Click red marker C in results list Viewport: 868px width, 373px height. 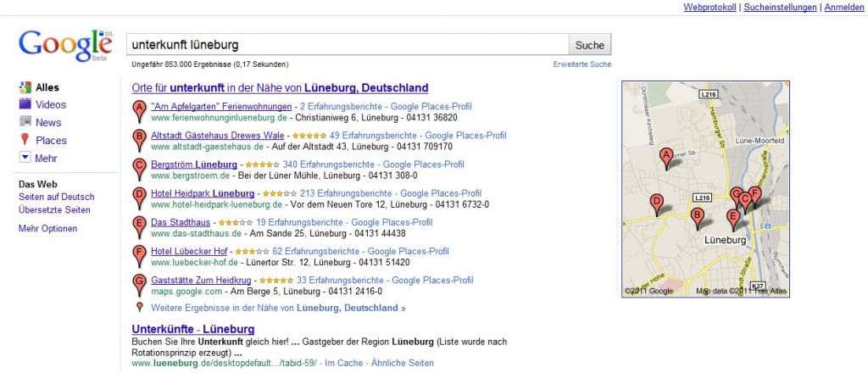point(140,169)
